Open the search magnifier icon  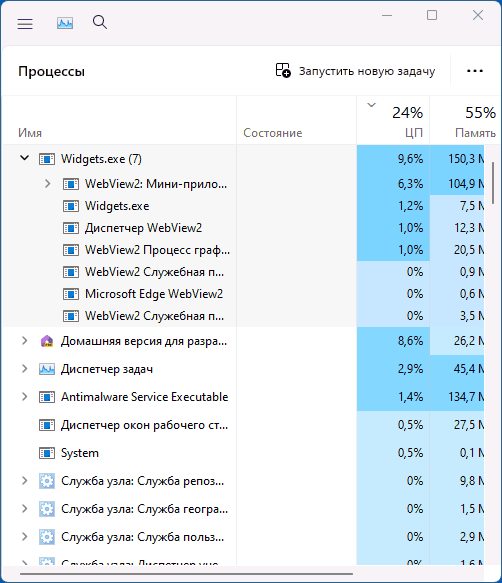point(100,22)
